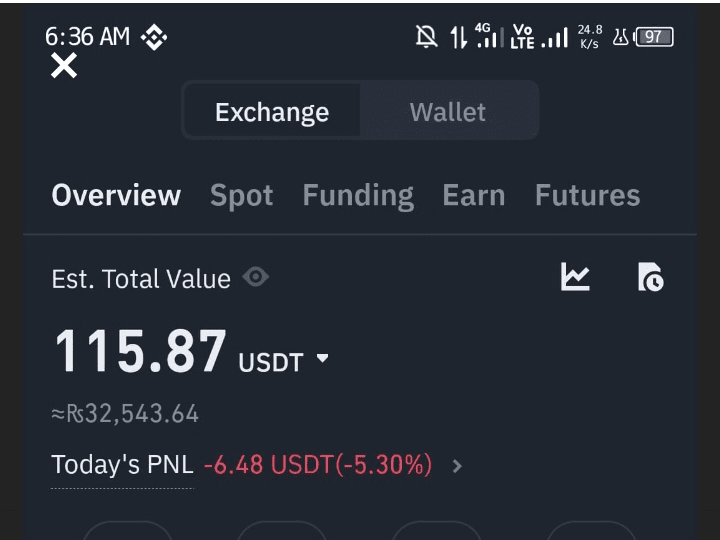Close the screen with the X icon

pyautogui.click(x=64, y=65)
